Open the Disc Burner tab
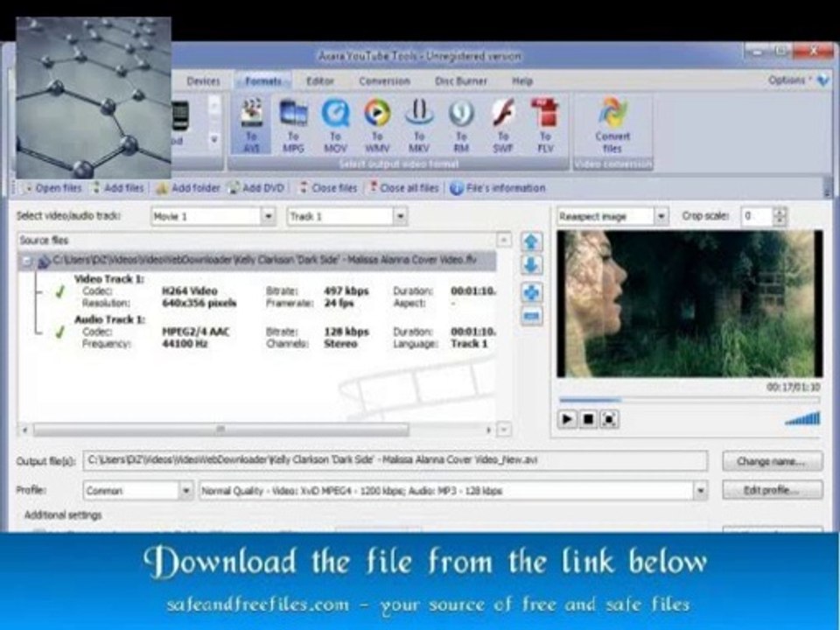Viewport: 840px width, 630px height. click(461, 81)
